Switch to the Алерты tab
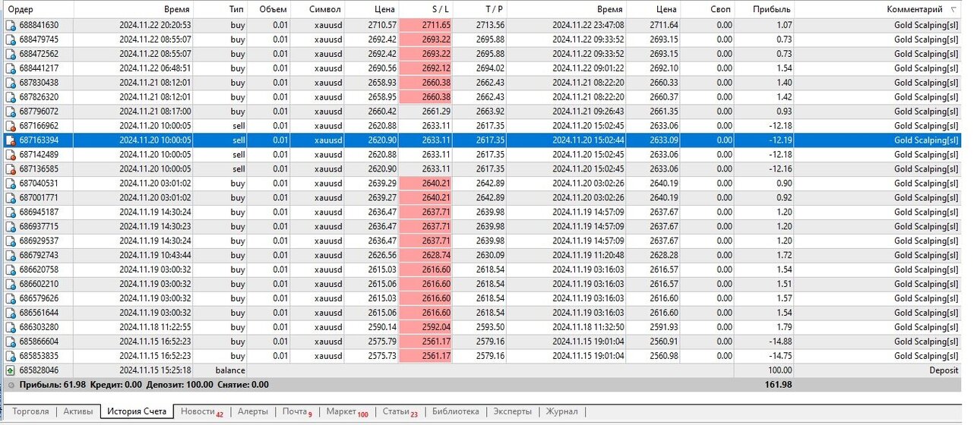Image resolution: width=980 pixels, height=425 pixels. coord(253,411)
